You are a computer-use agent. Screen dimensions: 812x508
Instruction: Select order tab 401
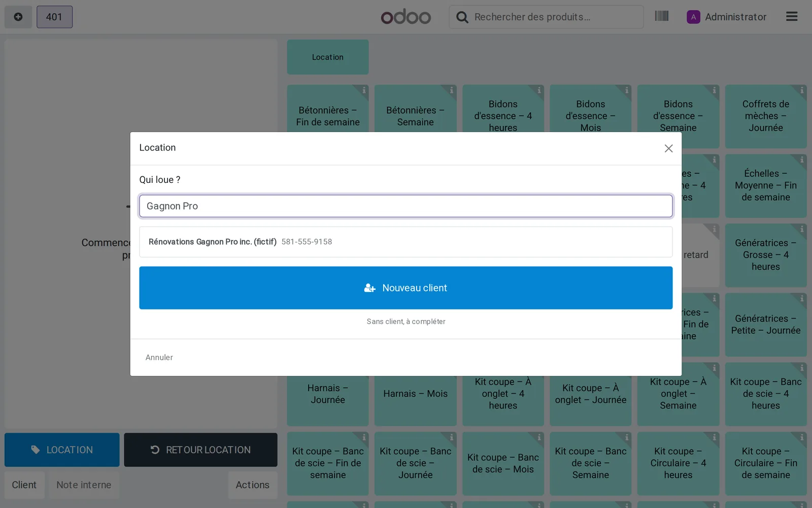tap(54, 17)
